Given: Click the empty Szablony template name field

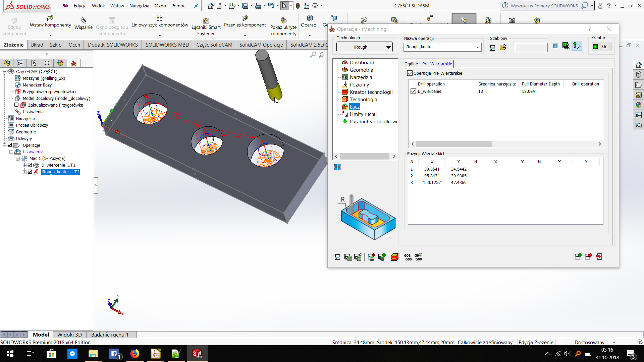Looking at the screenshot, I should pyautogui.click(x=531, y=48).
